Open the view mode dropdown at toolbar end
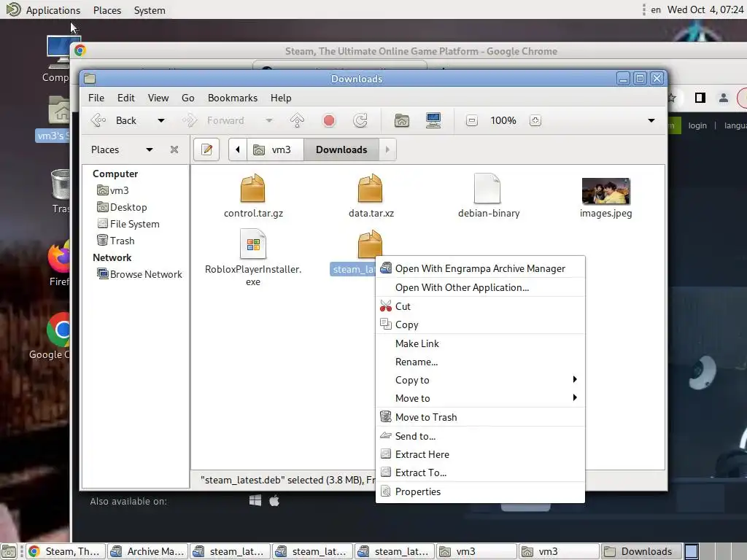This screenshot has height=560, width=747. (651, 120)
